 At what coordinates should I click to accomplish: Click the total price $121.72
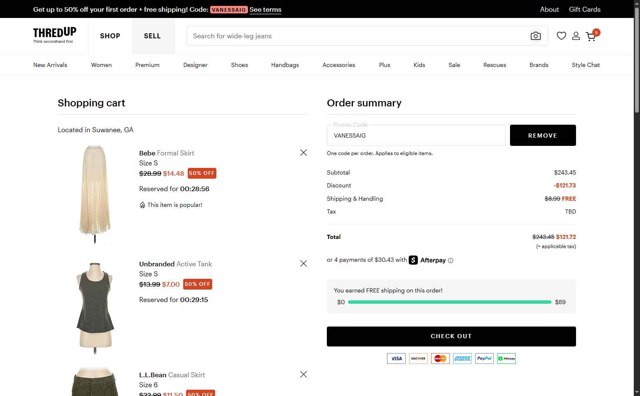(x=566, y=237)
